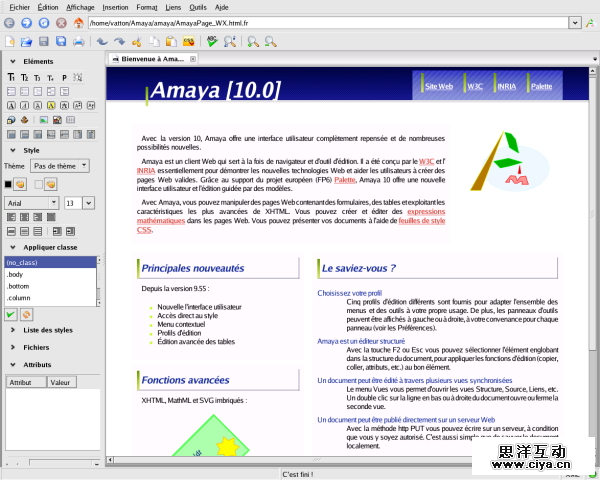The width and height of the screenshot is (600, 480).
Task: Insert a T4 heading element
Action: pyautogui.click(x=51, y=78)
